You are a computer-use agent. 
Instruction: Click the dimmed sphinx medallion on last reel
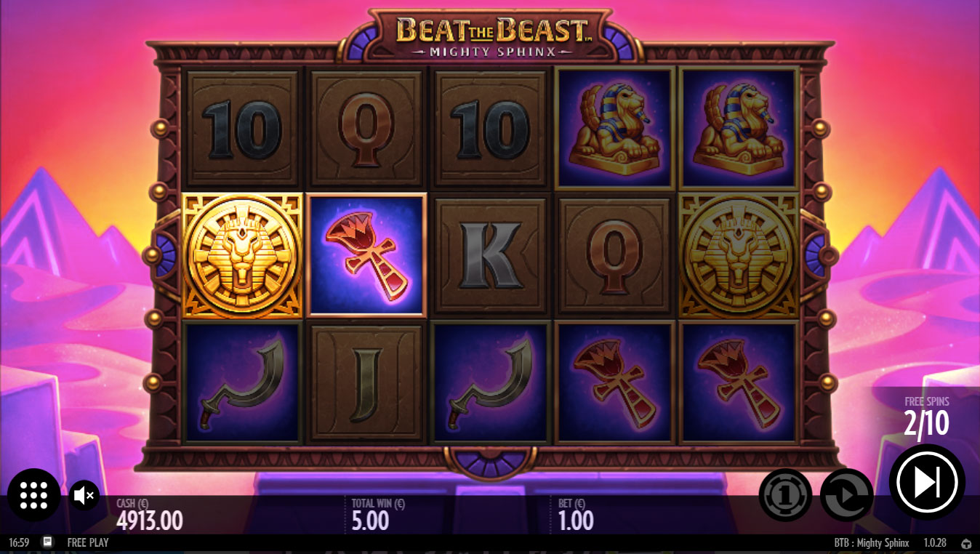point(739,255)
